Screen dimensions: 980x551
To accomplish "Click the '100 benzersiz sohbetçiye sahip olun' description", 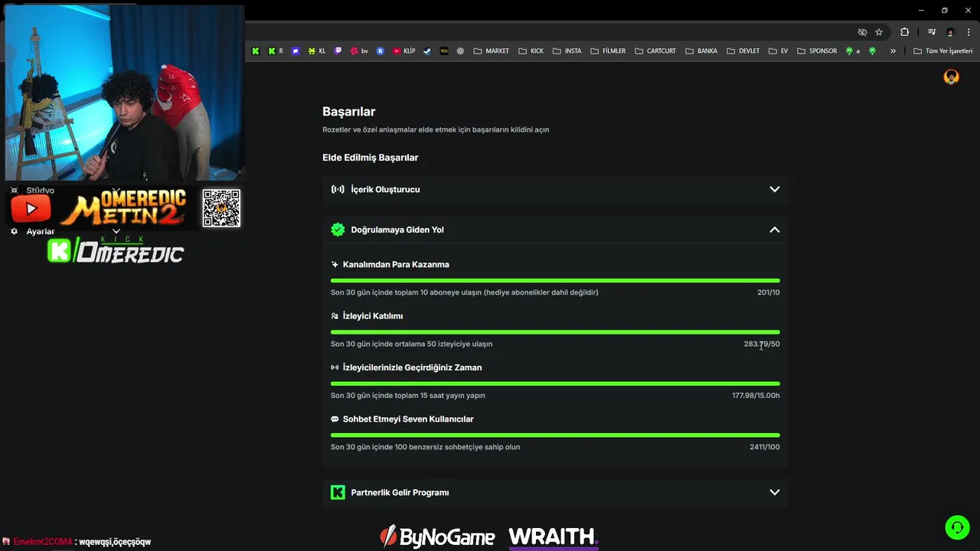I will click(x=425, y=447).
